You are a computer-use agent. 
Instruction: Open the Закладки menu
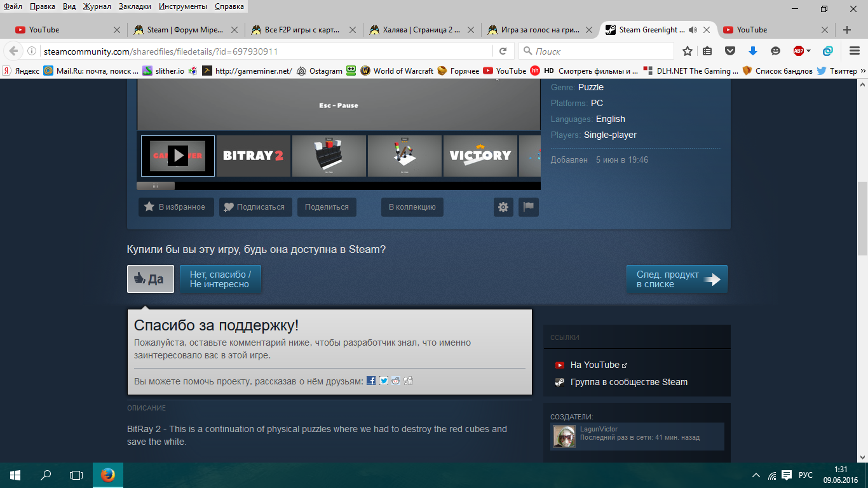[x=135, y=6]
